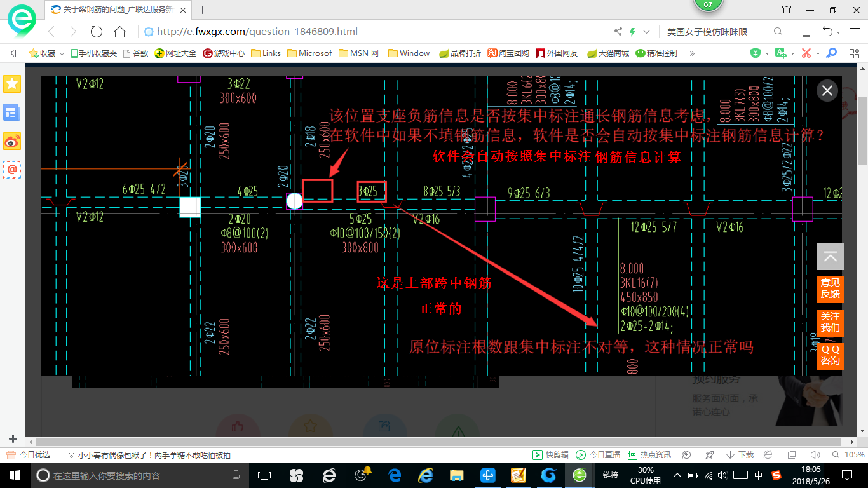This screenshot has height=488, width=868.
Task: Click the 关注我们 follow button
Action: 831,322
